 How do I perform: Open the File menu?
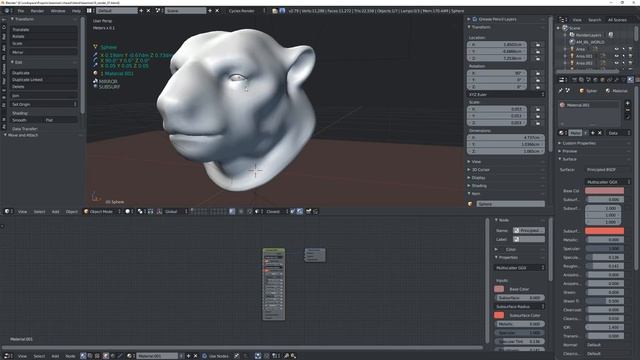tap(21, 11)
